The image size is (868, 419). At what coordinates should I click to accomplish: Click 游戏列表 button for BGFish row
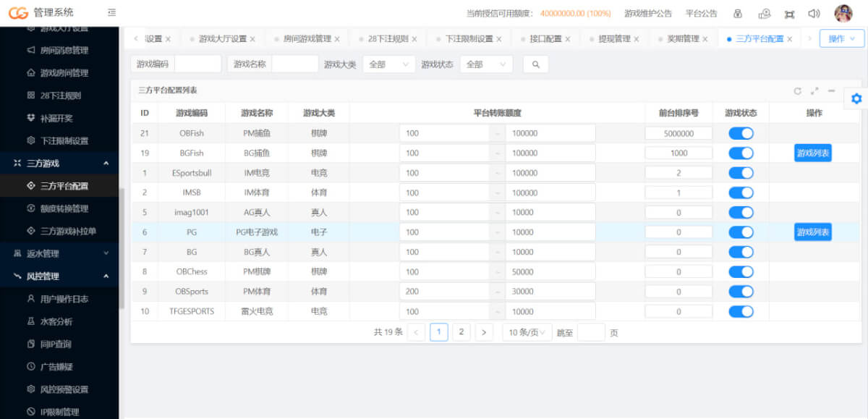(812, 153)
